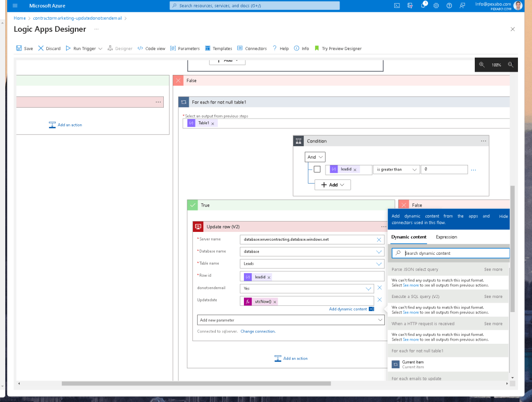Click the condition value field containing 0
Screen dimensions: 532x402
[x=444, y=170]
